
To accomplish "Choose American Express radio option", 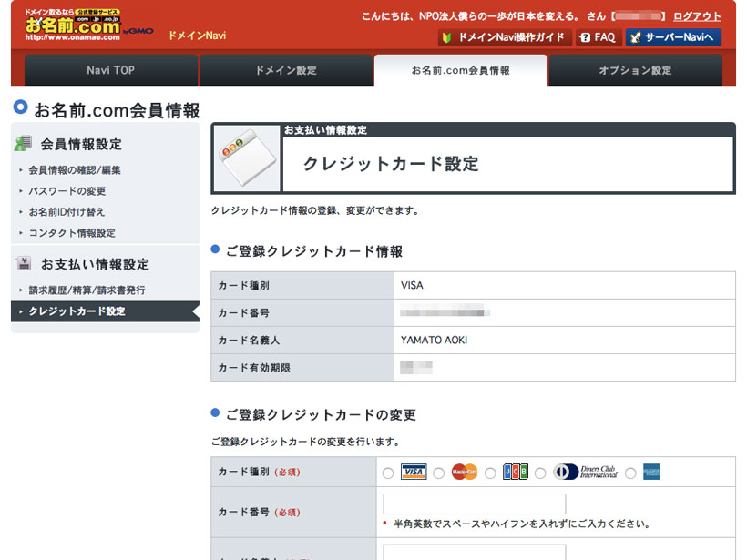I will [x=630, y=473].
